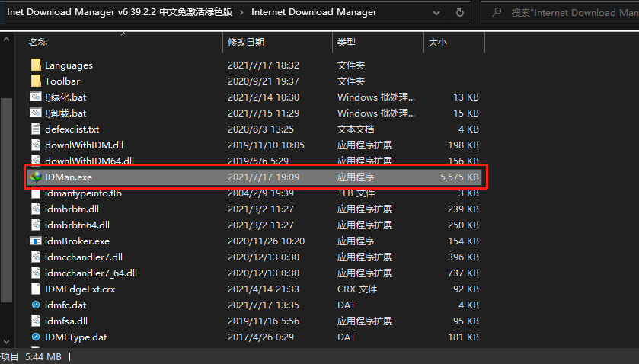Image resolution: width=639 pixels, height=364 pixels.
Task: Open the address bar history dropdown
Action: pyautogui.click(x=436, y=13)
